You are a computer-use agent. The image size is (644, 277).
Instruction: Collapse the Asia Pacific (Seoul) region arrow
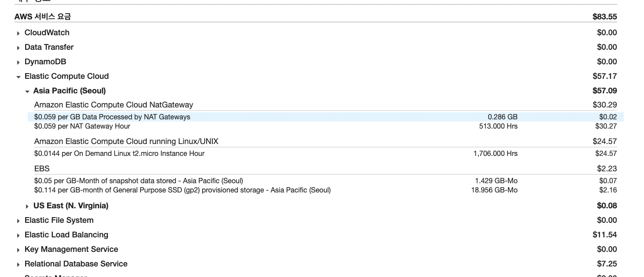[x=27, y=92]
